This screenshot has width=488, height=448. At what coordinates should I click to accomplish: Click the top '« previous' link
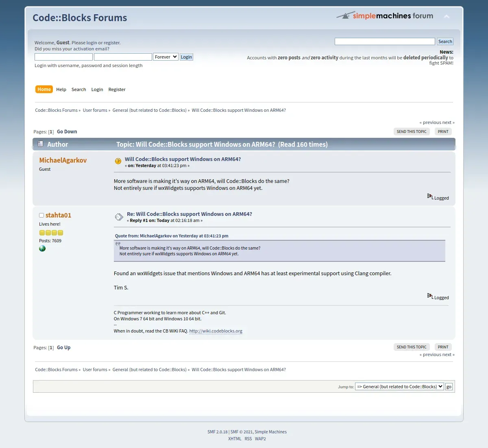coord(430,122)
